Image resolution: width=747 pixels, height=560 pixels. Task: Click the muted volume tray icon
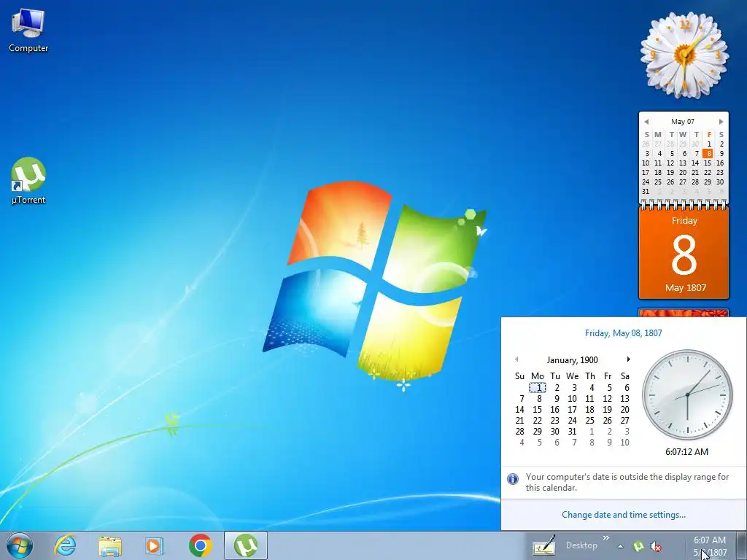pyautogui.click(x=656, y=547)
